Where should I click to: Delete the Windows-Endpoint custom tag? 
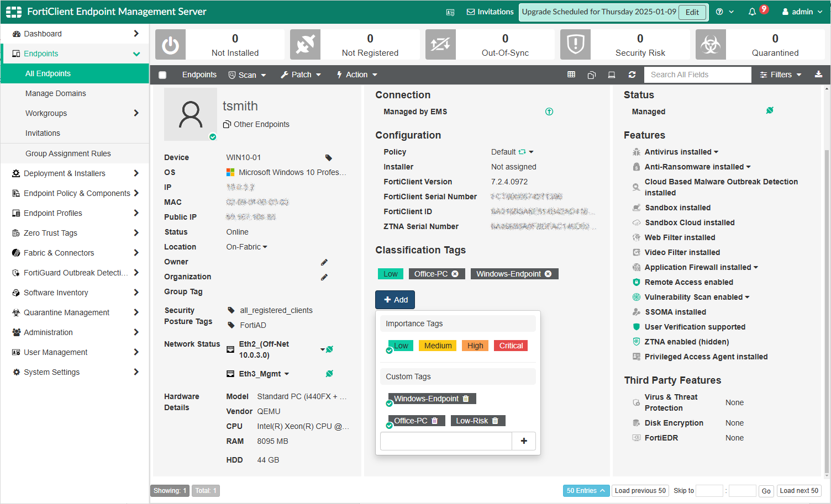click(466, 399)
